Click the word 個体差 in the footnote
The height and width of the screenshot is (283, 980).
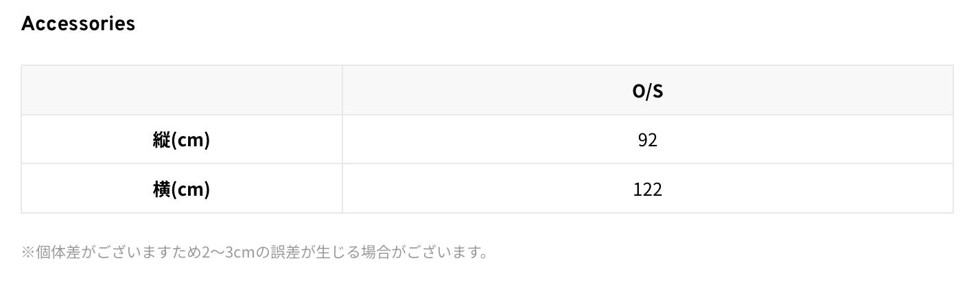coord(58,252)
